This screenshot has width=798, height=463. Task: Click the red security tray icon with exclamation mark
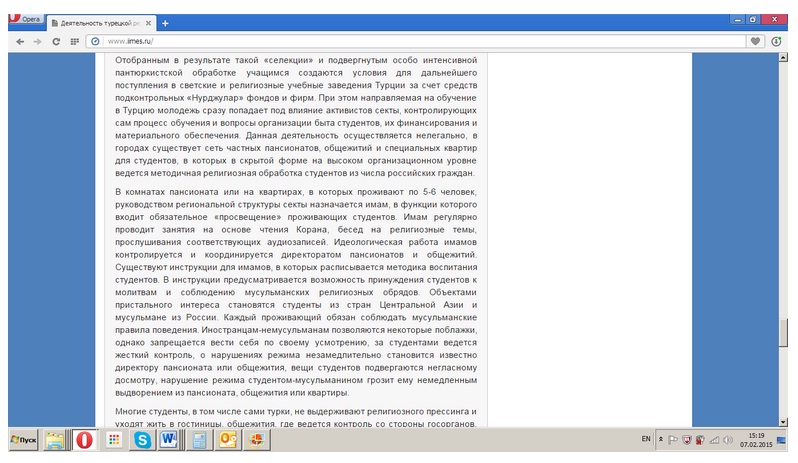tap(700, 440)
